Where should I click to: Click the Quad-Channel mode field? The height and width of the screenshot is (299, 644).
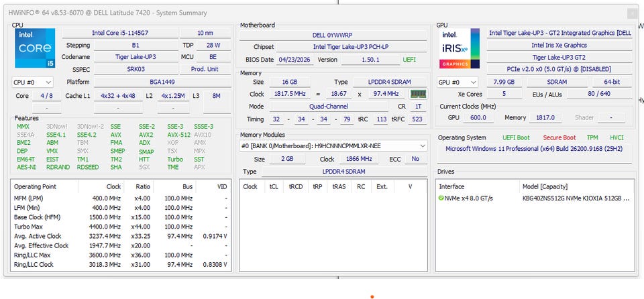pos(329,107)
